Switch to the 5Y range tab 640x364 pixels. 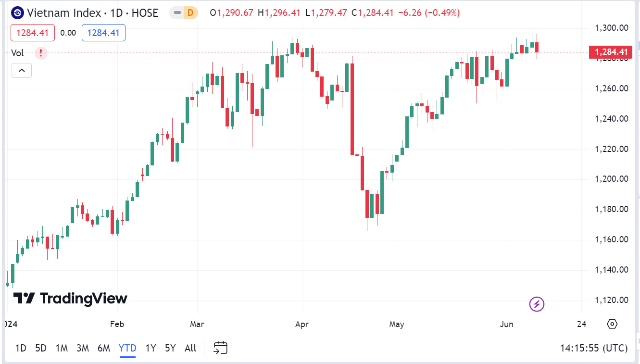[170, 348]
